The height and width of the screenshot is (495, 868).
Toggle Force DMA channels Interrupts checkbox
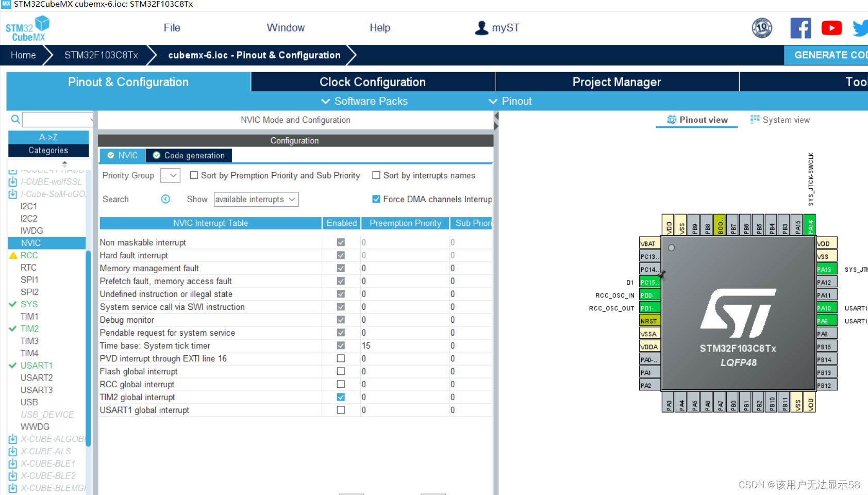pos(376,199)
